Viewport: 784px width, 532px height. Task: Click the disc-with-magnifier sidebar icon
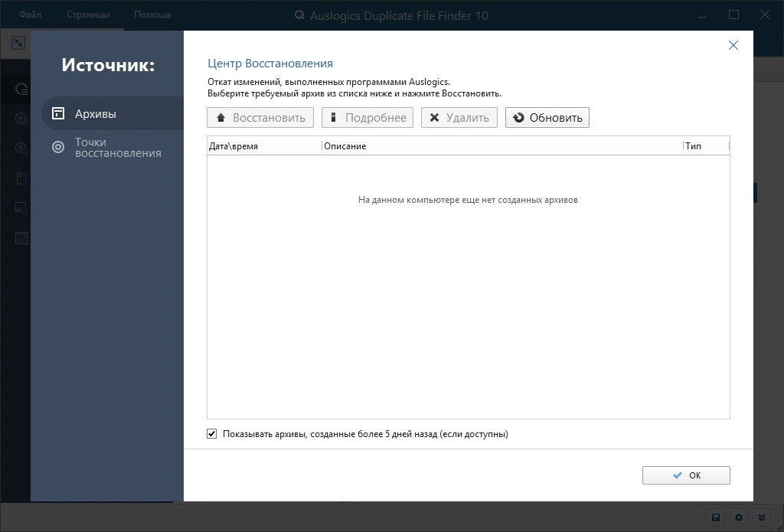coord(21,148)
